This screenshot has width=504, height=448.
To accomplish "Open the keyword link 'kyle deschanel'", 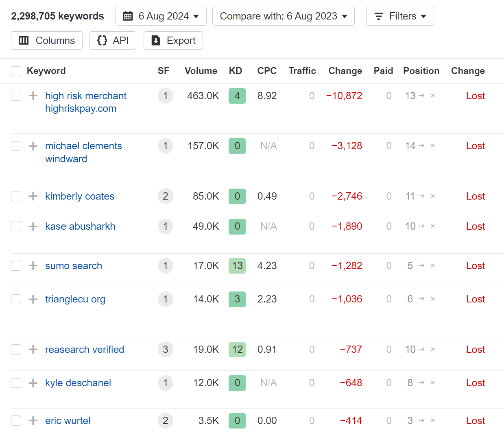I will (78, 383).
